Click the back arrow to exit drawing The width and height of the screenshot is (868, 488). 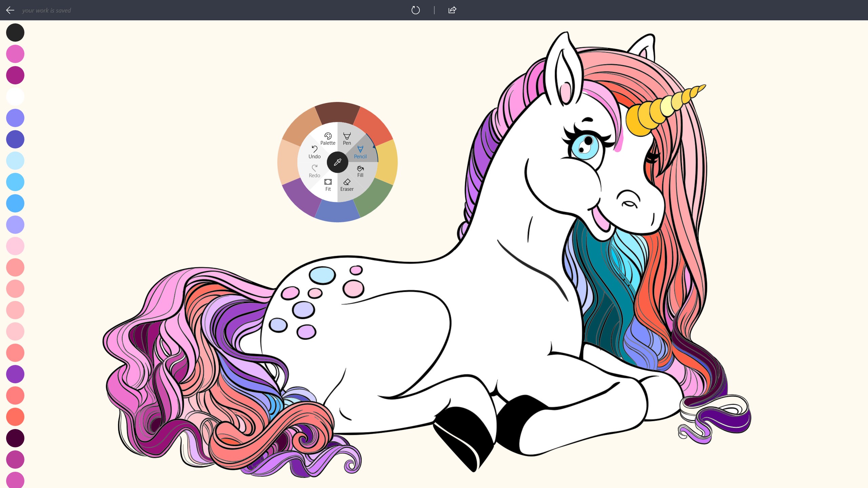click(10, 10)
